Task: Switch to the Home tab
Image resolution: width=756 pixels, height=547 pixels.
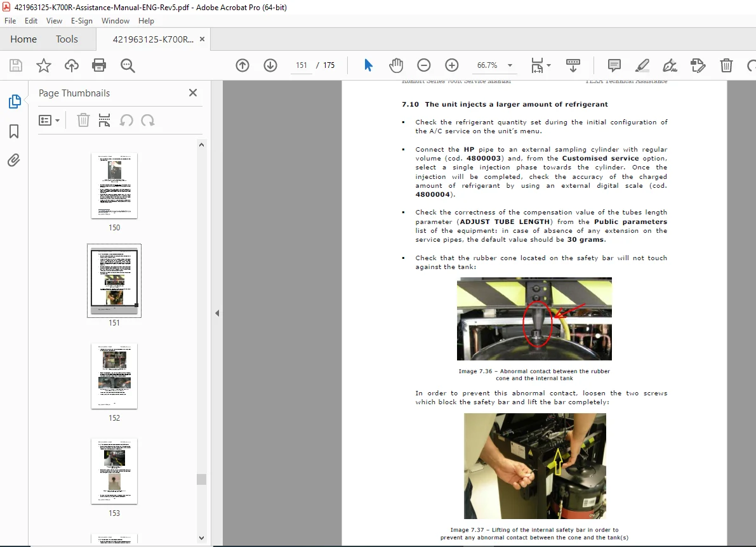Action: click(23, 39)
